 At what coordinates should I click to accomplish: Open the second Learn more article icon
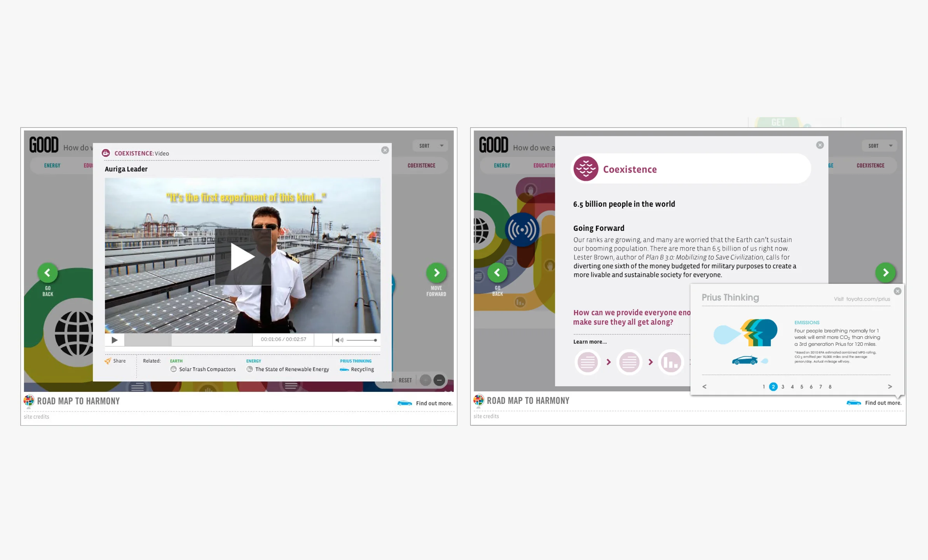coord(629,362)
